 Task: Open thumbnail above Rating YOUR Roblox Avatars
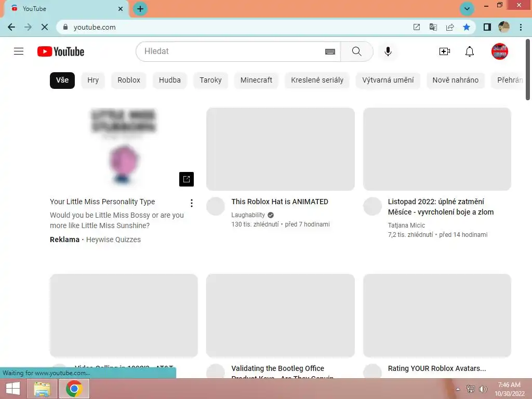[x=437, y=315]
